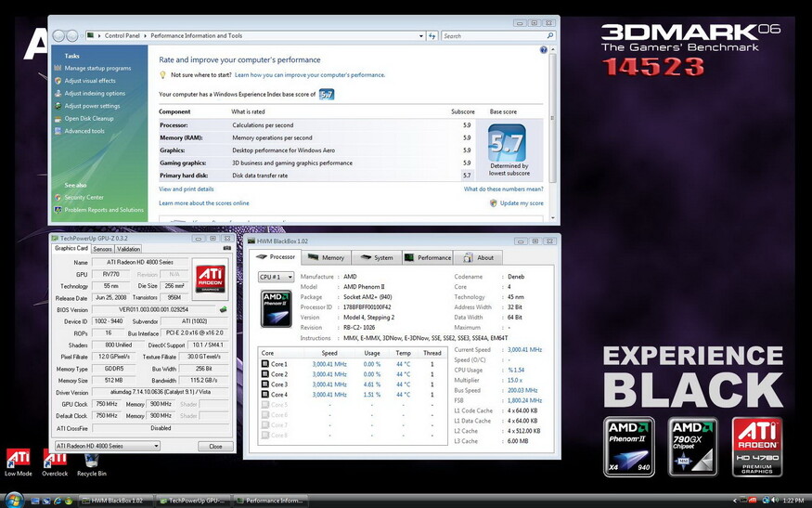
Task: Click the volume speaker icon in system tray
Action: [775, 501]
